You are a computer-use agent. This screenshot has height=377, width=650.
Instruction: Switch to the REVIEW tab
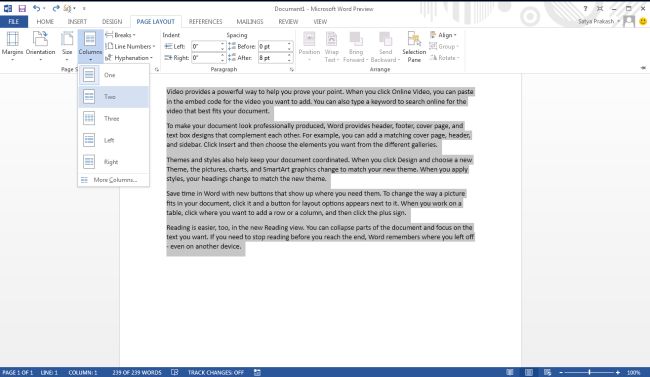point(288,22)
